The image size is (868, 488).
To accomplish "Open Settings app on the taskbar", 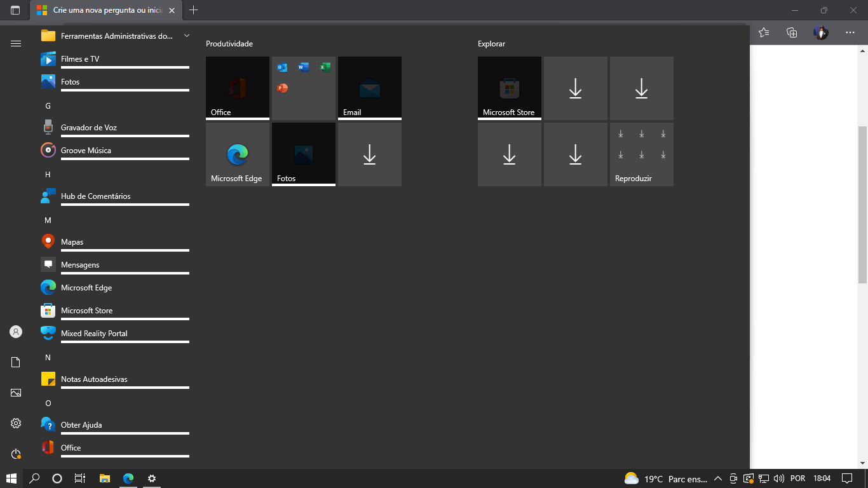I will click(x=152, y=478).
